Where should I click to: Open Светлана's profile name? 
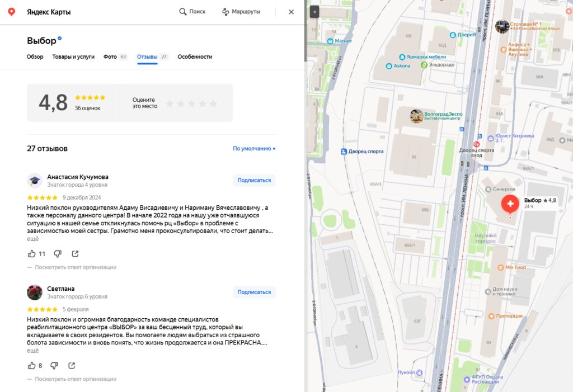[60, 289]
